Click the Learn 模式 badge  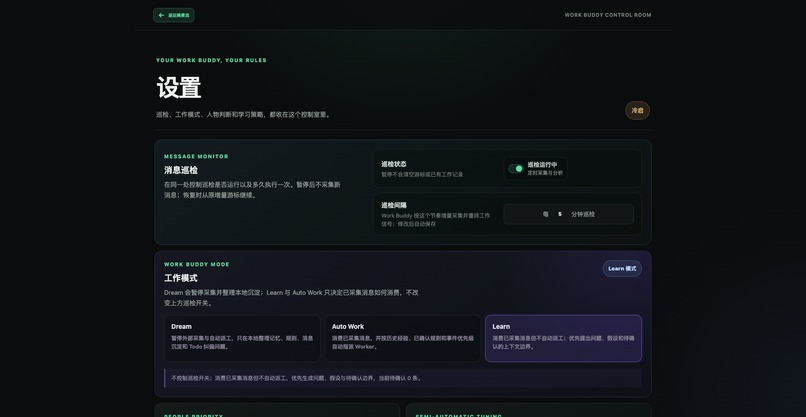(622, 268)
